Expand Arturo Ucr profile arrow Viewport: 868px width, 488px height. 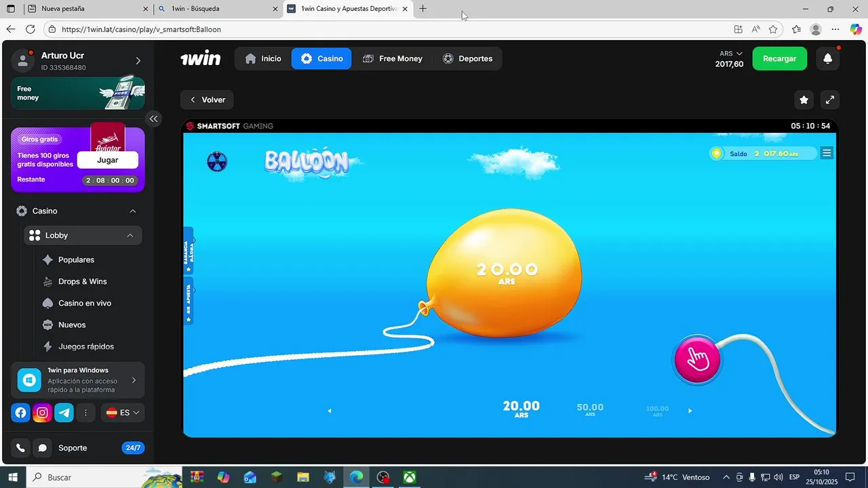pyautogui.click(x=138, y=60)
